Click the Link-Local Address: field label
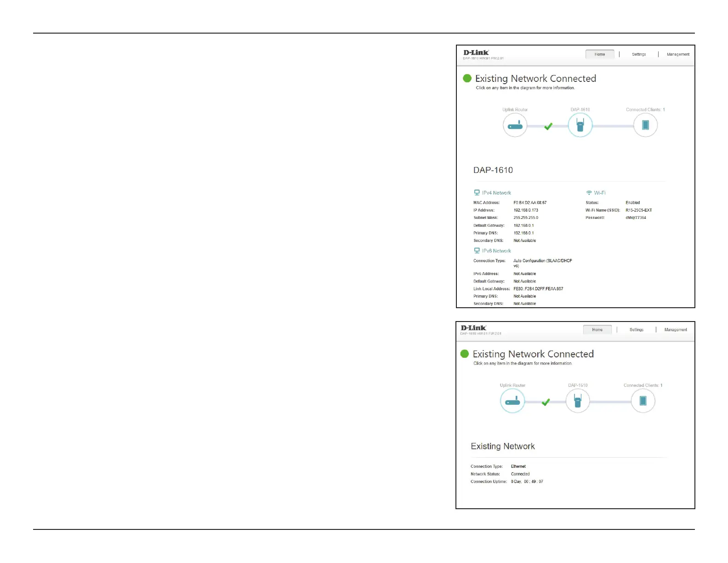Viewport: 728px width, 563px height. (492, 289)
